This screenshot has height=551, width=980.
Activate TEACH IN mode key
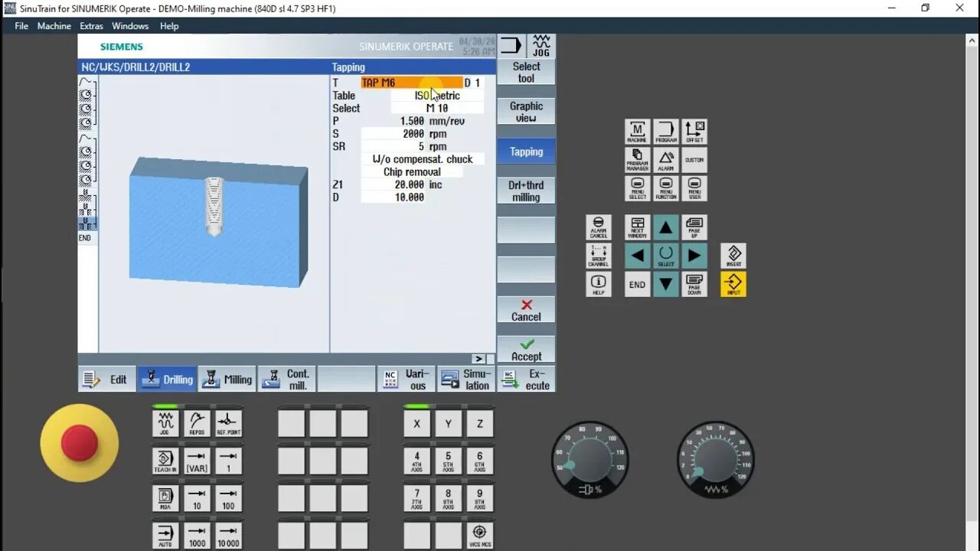point(165,461)
